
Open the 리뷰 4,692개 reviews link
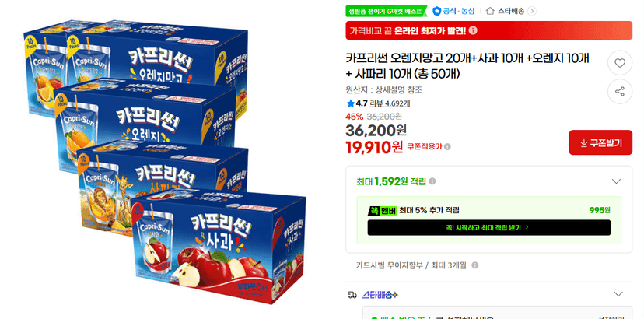[390, 103]
